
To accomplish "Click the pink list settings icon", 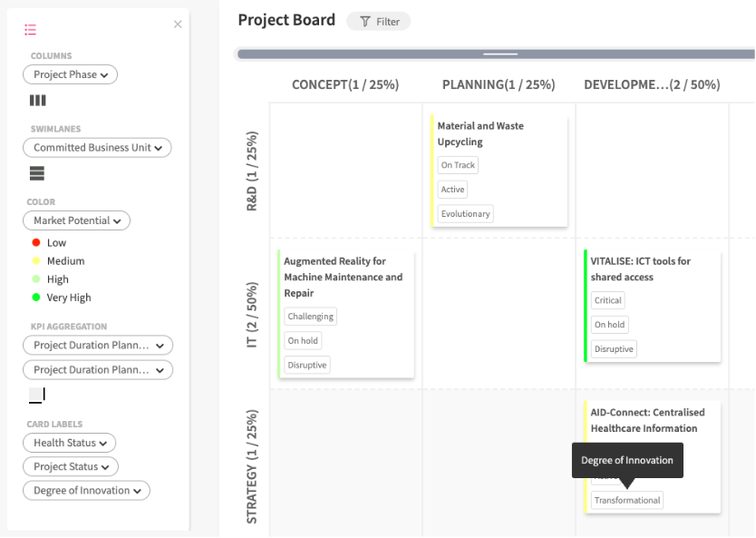I will tap(30, 29).
